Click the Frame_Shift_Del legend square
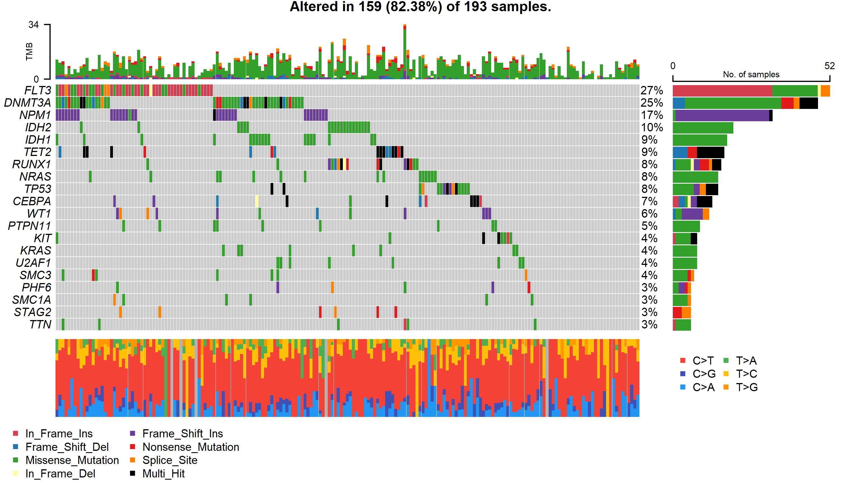Image resolution: width=841 pixels, height=504 pixels. point(15,447)
